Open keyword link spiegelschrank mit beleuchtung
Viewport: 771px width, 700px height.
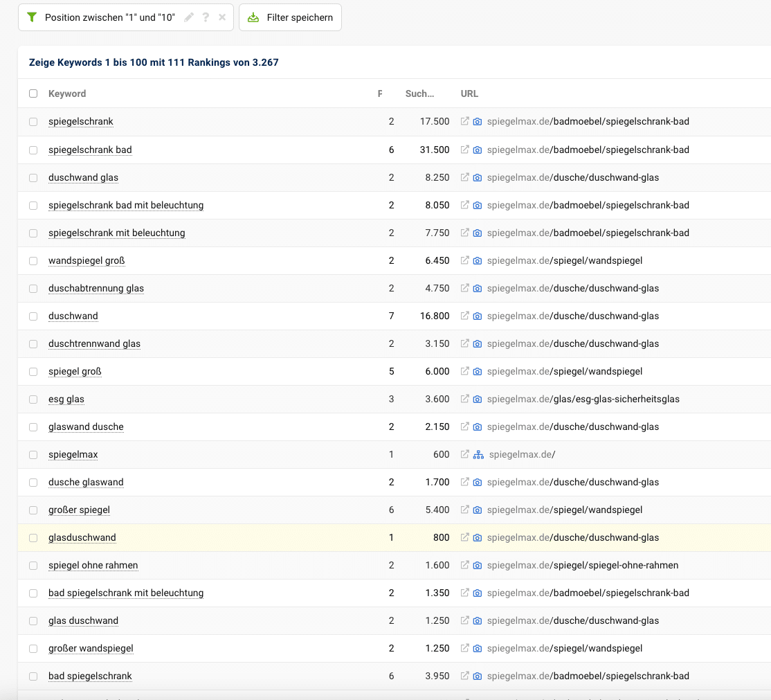[117, 233]
